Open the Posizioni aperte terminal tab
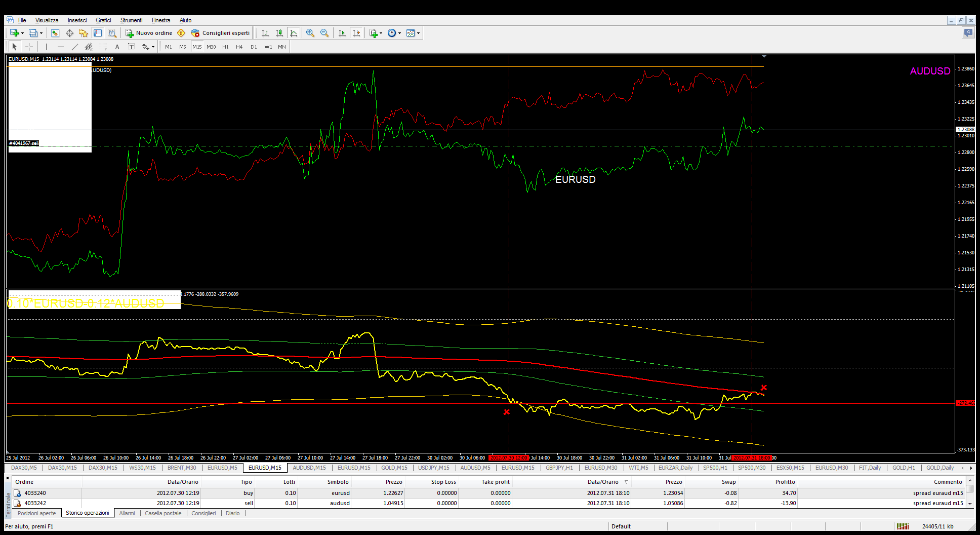 [x=37, y=513]
